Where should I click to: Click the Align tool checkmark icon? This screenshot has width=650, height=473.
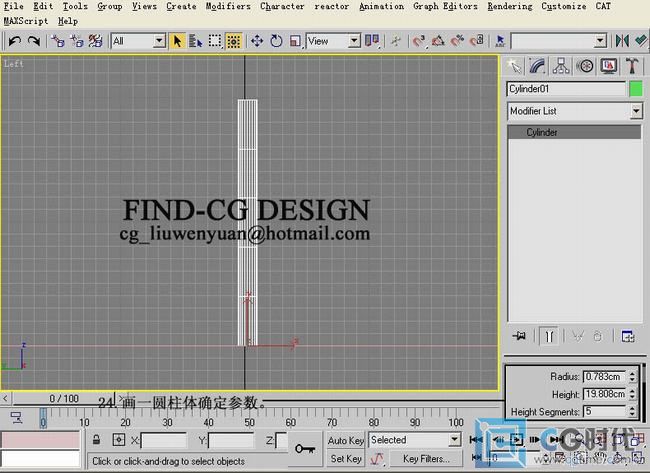(641, 41)
